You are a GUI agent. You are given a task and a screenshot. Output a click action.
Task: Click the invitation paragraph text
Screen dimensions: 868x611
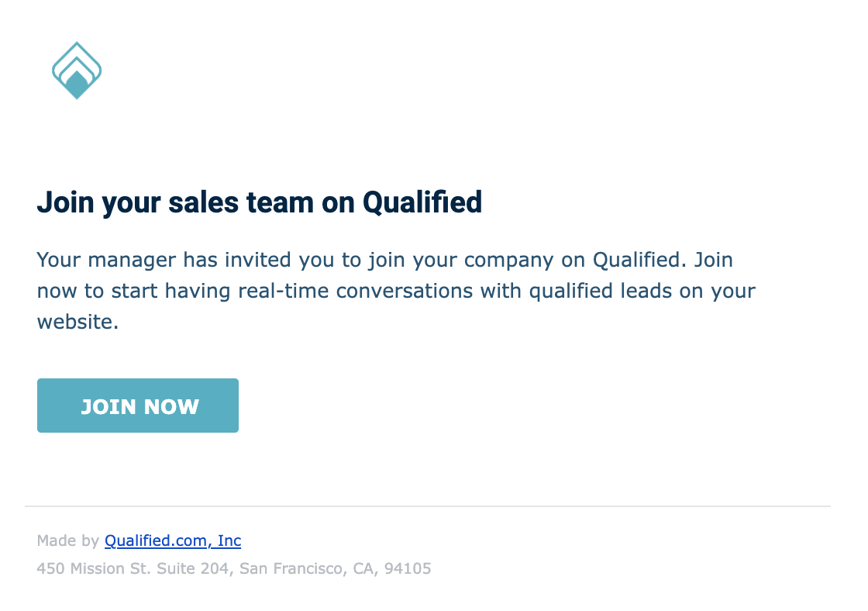[395, 291]
